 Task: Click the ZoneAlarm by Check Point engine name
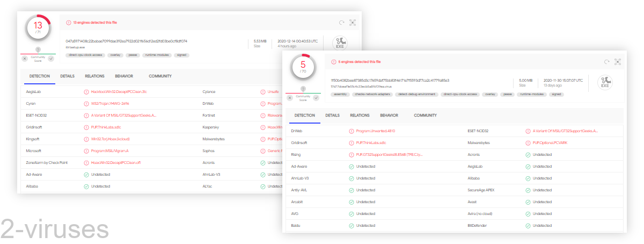coord(47,162)
